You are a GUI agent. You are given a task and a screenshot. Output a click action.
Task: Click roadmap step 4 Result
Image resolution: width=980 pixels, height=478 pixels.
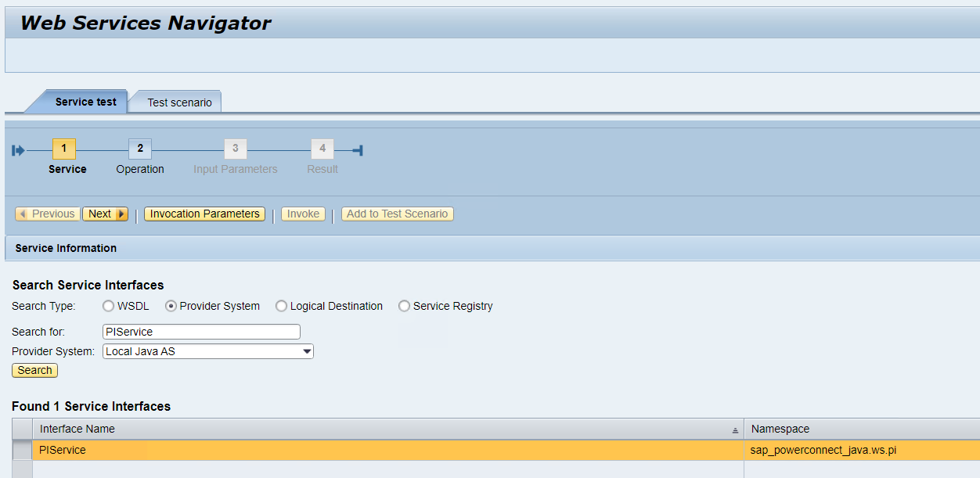click(x=322, y=149)
